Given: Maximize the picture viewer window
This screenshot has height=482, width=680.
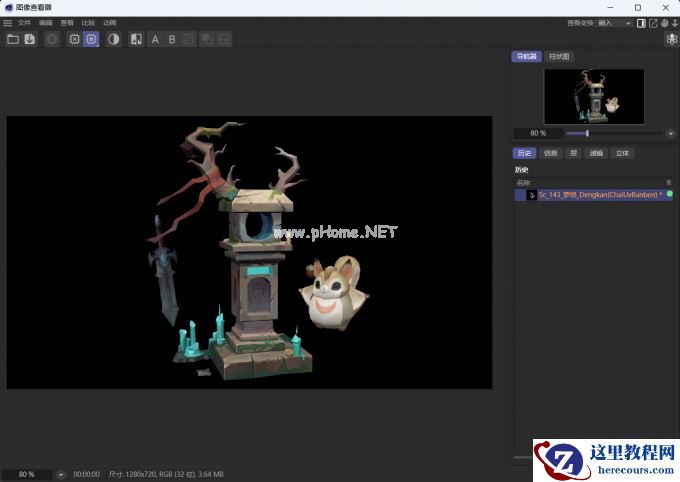Looking at the screenshot, I should 638,7.
